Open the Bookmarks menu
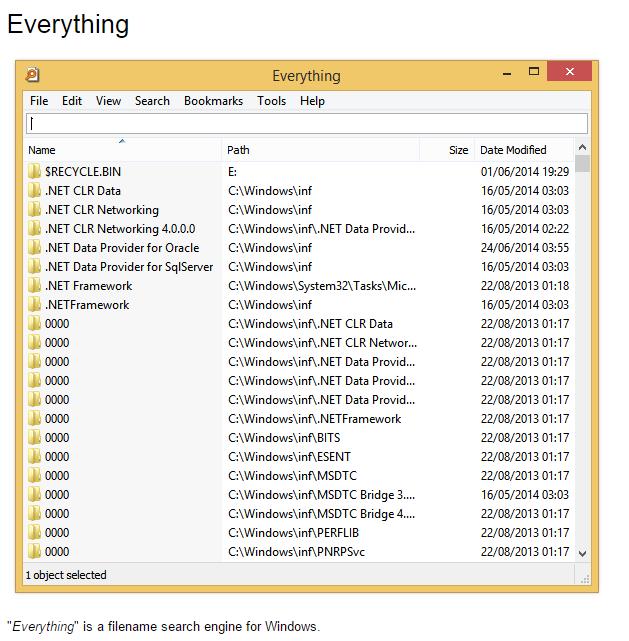The image size is (629, 641). (x=213, y=101)
